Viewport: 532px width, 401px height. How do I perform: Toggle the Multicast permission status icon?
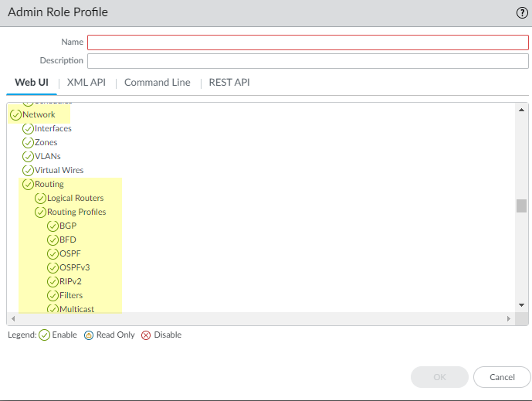click(x=53, y=308)
